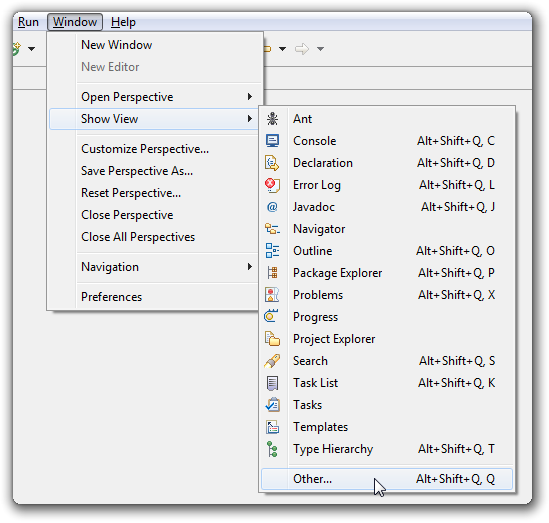
Task: Click the Package Explorer icon
Action: click(x=272, y=273)
